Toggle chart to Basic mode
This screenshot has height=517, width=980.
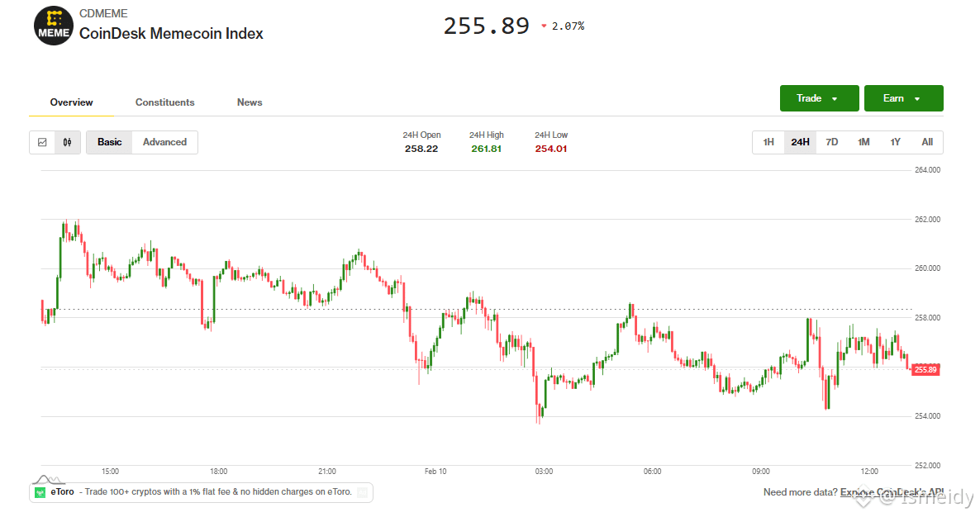click(109, 142)
